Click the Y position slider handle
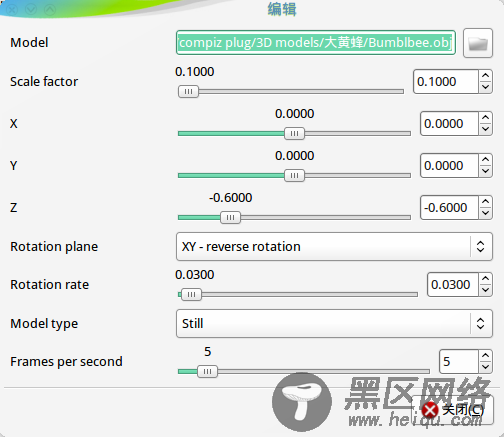This screenshot has width=504, height=437. 294,175
